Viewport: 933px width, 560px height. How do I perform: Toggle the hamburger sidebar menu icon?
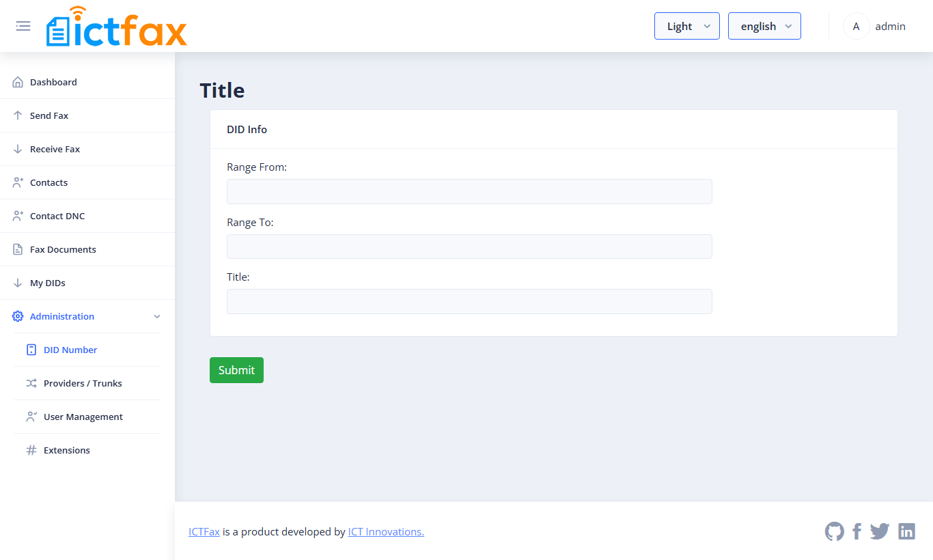point(23,26)
